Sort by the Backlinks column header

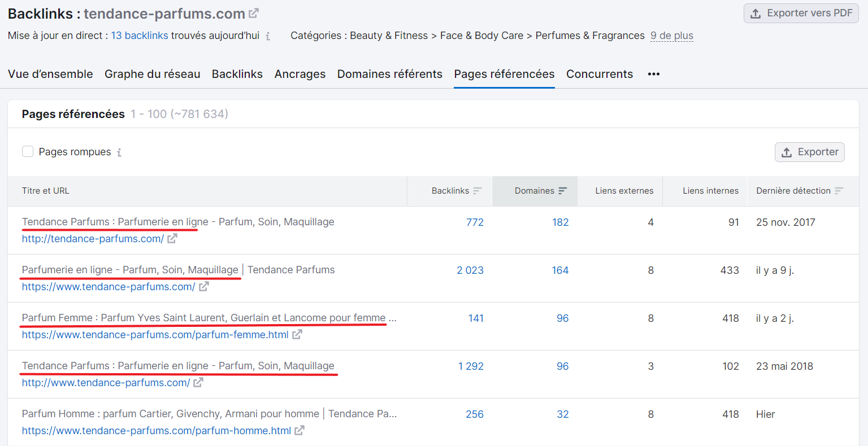pyautogui.click(x=450, y=191)
